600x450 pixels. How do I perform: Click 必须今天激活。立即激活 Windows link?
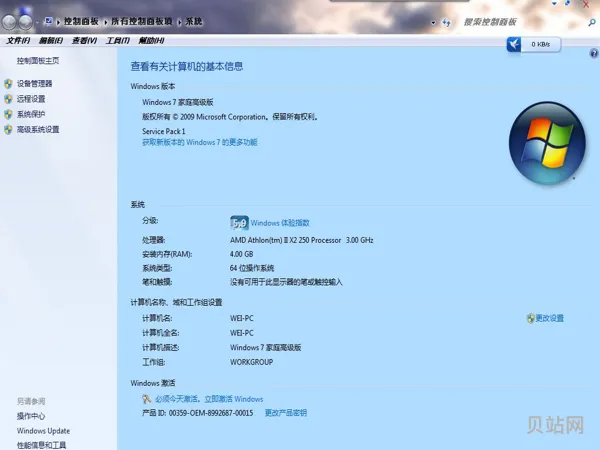(209, 399)
